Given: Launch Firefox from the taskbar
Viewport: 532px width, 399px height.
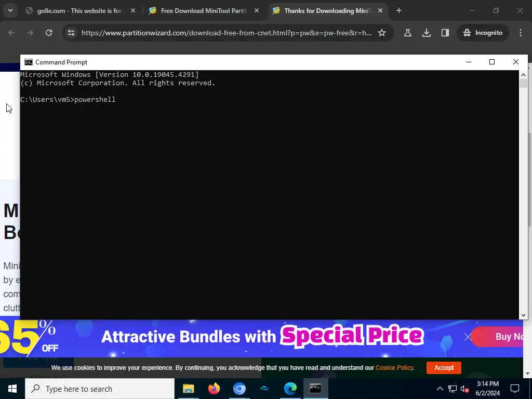Looking at the screenshot, I should tap(214, 389).
